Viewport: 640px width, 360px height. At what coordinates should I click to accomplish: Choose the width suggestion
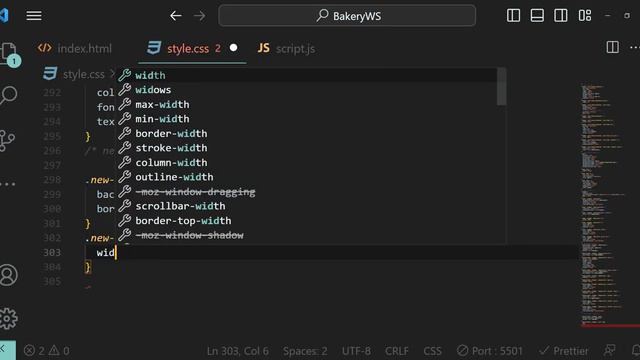307,75
